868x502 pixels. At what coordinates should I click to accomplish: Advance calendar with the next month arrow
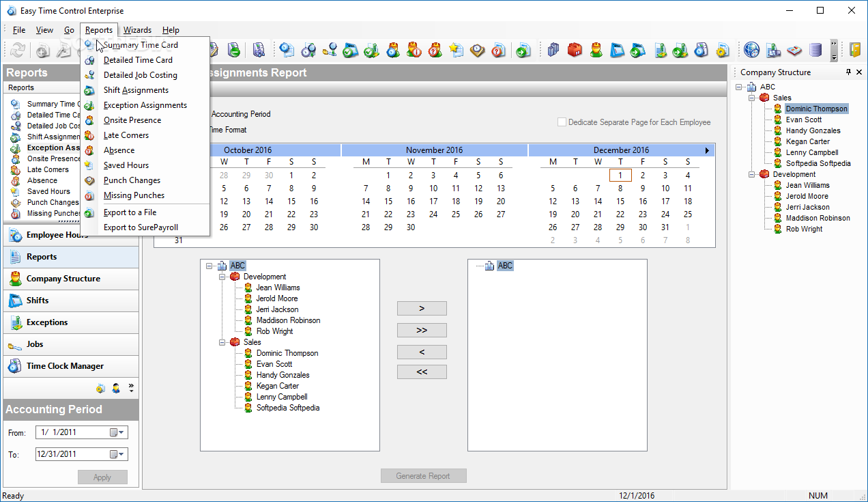tap(708, 150)
